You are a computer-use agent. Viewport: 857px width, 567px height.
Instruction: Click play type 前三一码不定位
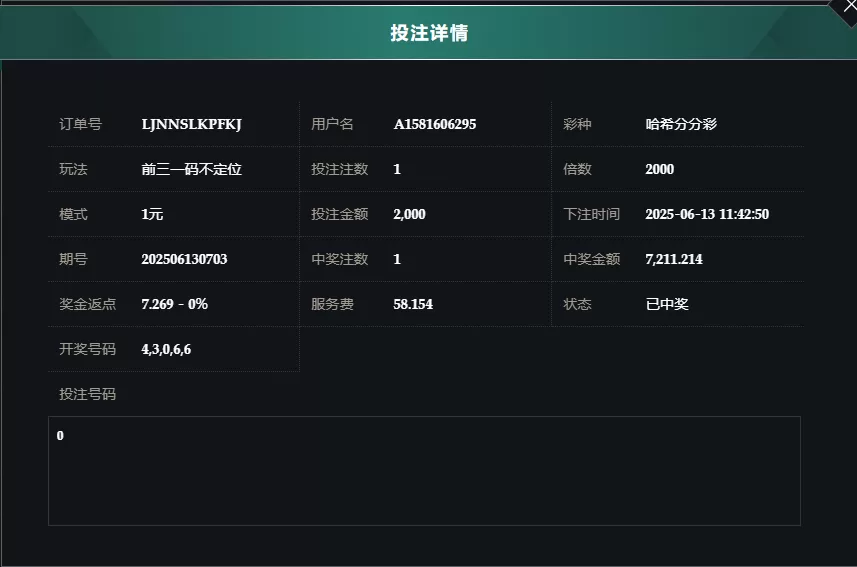(191, 169)
